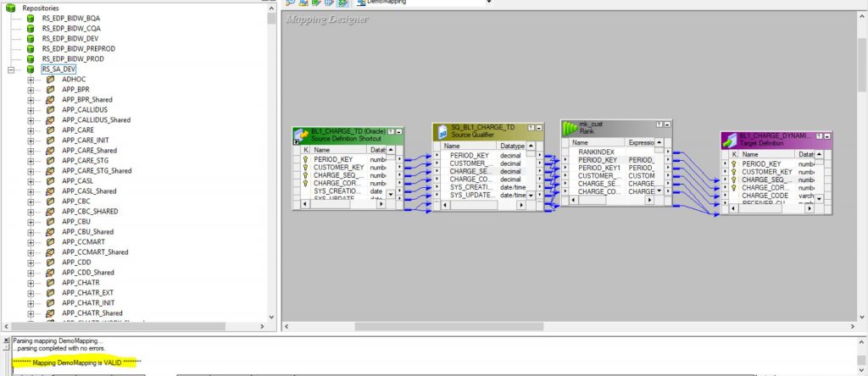Select the APP_CARE_STG_Shared folder
868x376 pixels.
point(97,170)
